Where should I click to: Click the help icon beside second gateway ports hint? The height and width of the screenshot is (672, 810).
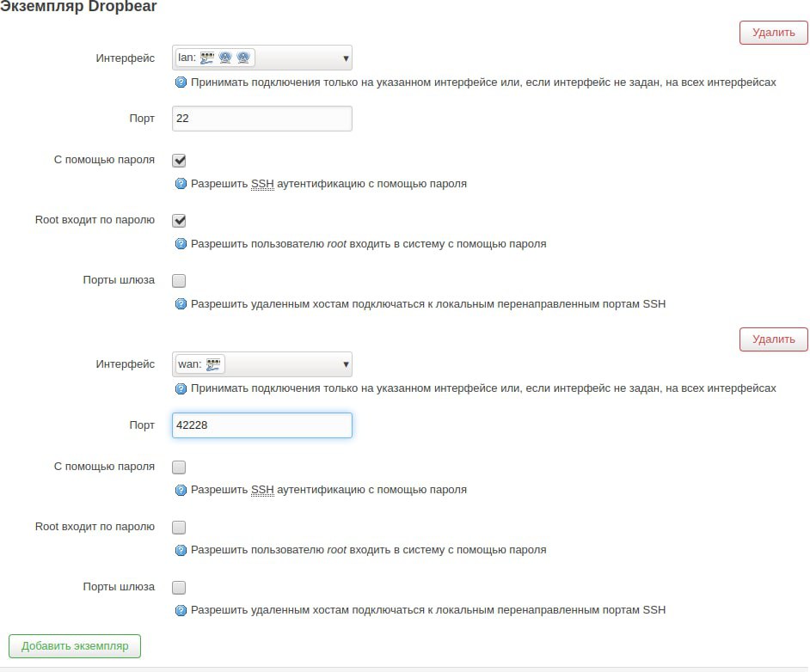181,611
